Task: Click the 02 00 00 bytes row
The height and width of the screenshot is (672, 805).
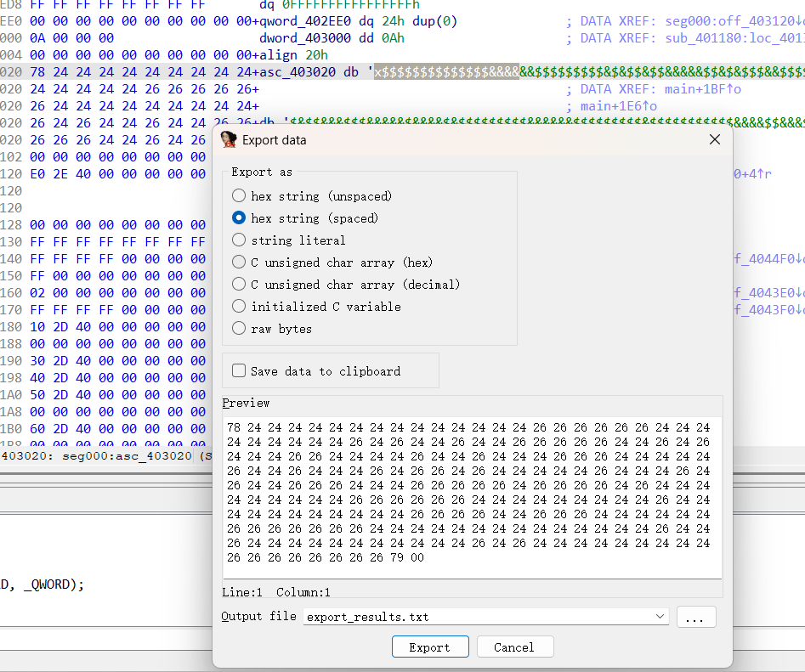Action: tap(117, 292)
